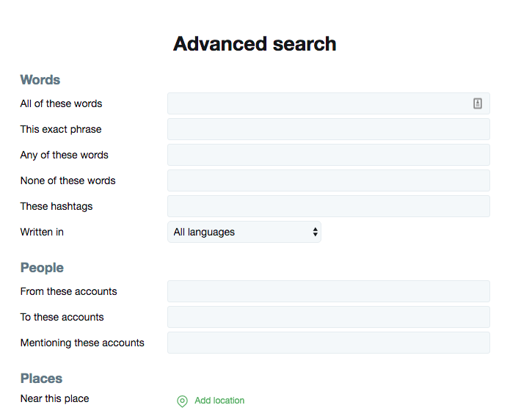Click the These hashtags text box
Viewport: 532px width, 416px height.
coord(328,206)
